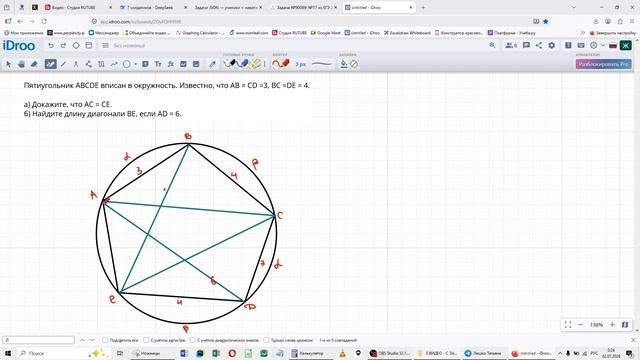Viewport: 640px width, 360px height.
Task: Enable the С учётом регистра checkbox
Action: (146, 340)
